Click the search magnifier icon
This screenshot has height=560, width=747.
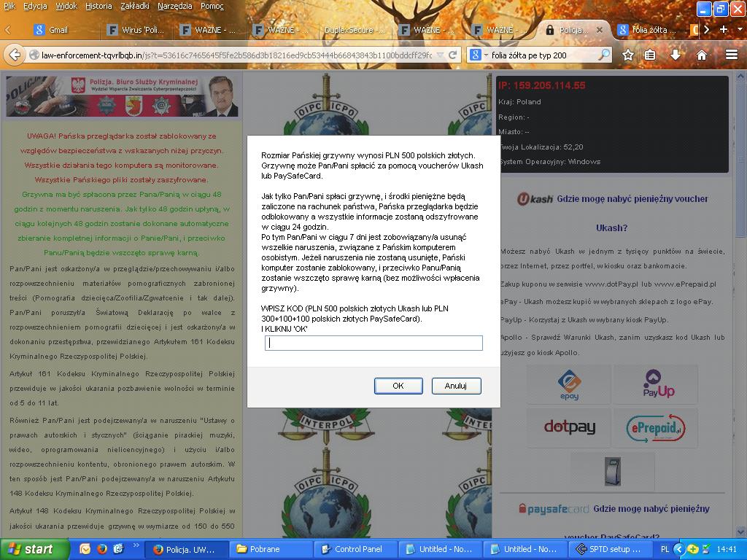[604, 55]
